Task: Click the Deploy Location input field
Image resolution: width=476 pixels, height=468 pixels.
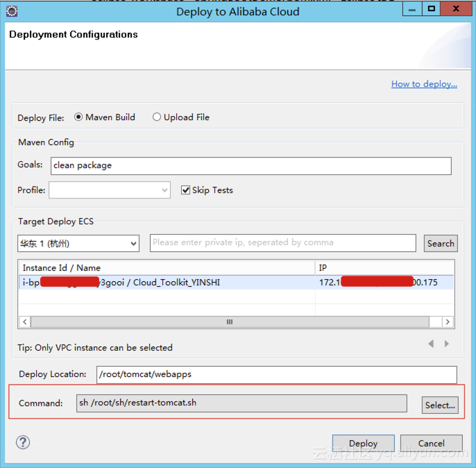Action: coord(277,374)
